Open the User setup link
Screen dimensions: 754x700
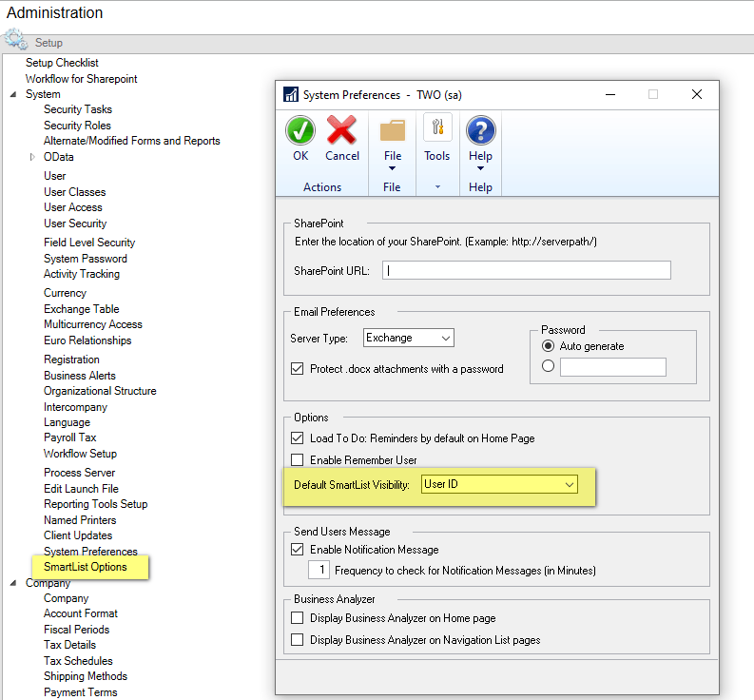point(55,176)
